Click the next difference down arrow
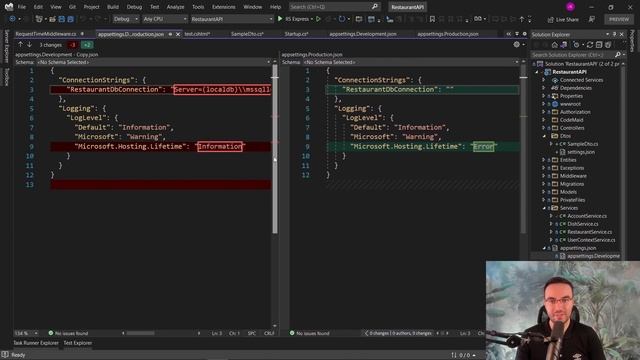Viewport: 640px width, 360px height. click(29, 44)
